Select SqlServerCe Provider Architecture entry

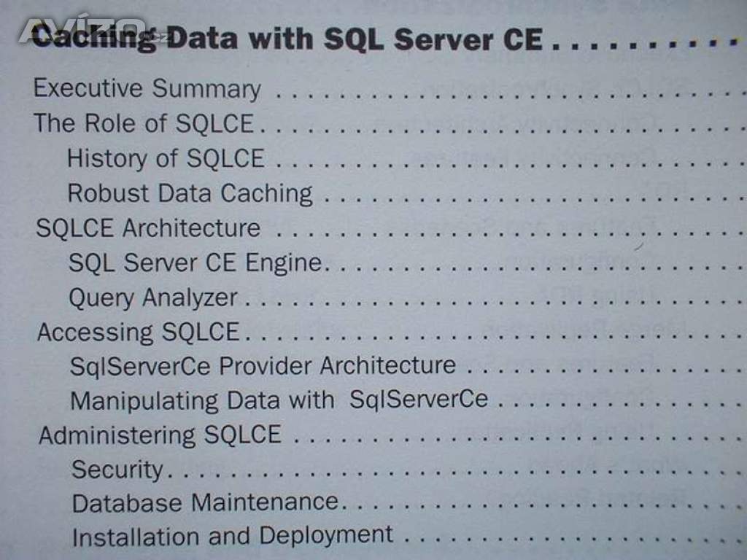263,366
